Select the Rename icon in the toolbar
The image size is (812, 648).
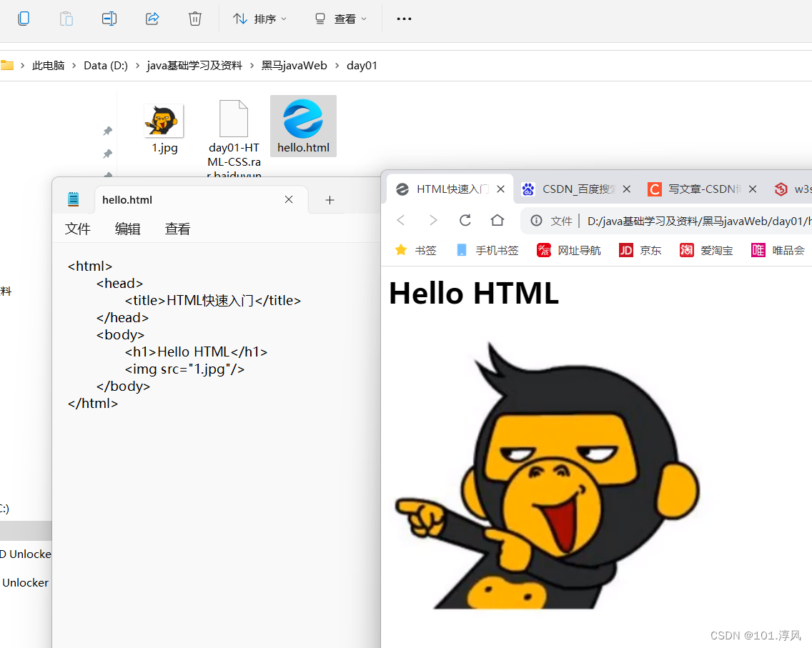coord(109,19)
